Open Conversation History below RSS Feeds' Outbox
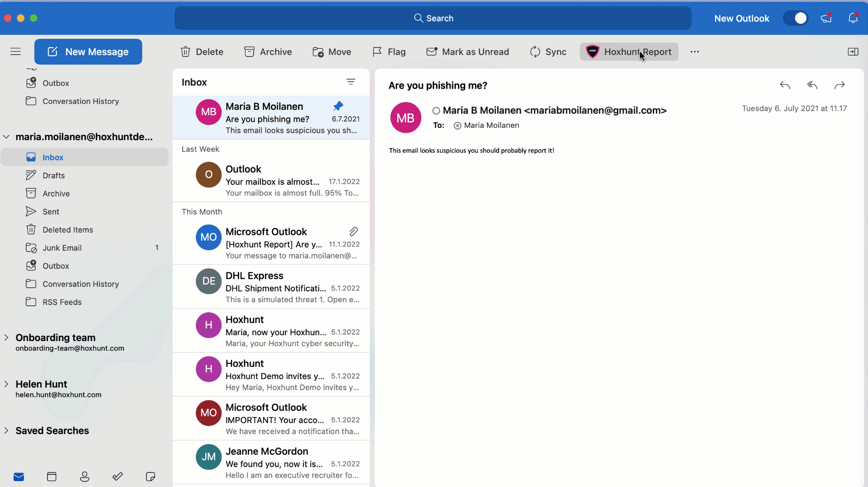 pyautogui.click(x=85, y=284)
